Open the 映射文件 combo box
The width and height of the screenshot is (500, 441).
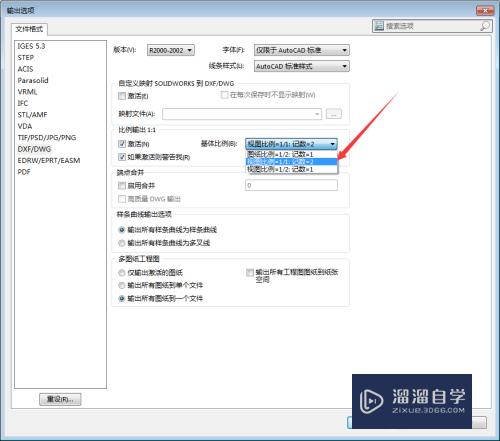[x=242, y=114]
